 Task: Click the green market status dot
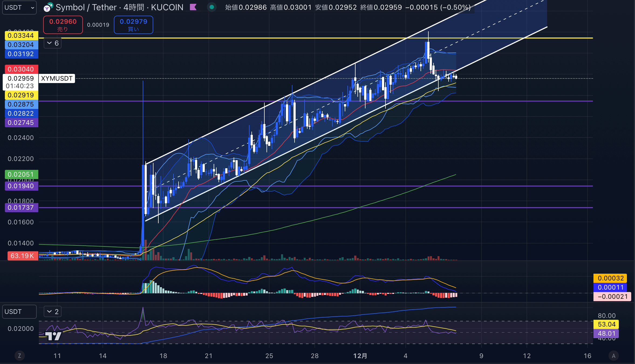(x=212, y=7)
